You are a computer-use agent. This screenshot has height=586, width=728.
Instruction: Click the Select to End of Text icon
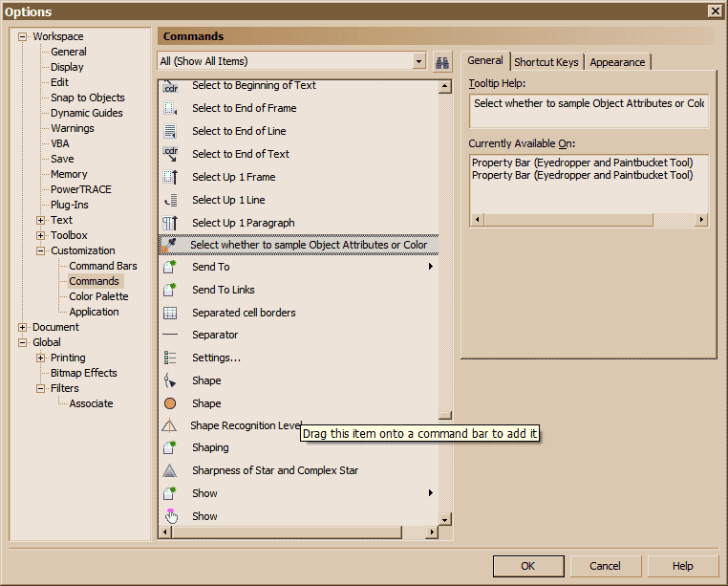click(x=170, y=154)
